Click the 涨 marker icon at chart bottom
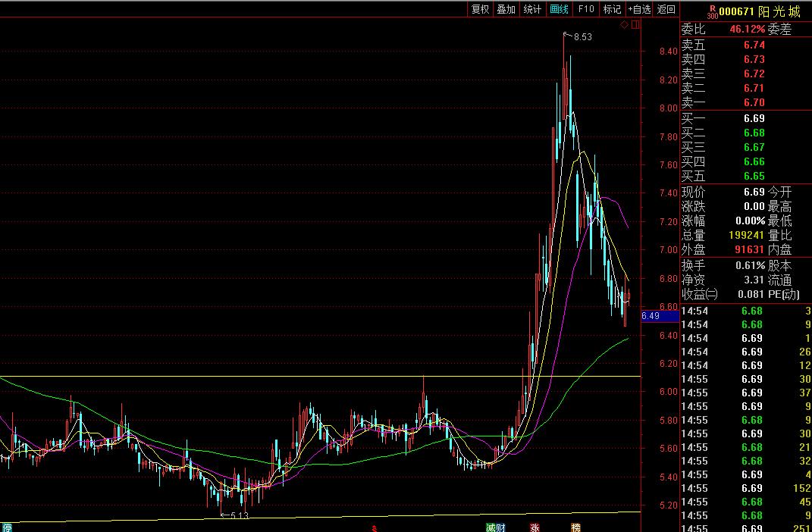812x532 pixels. click(535, 527)
